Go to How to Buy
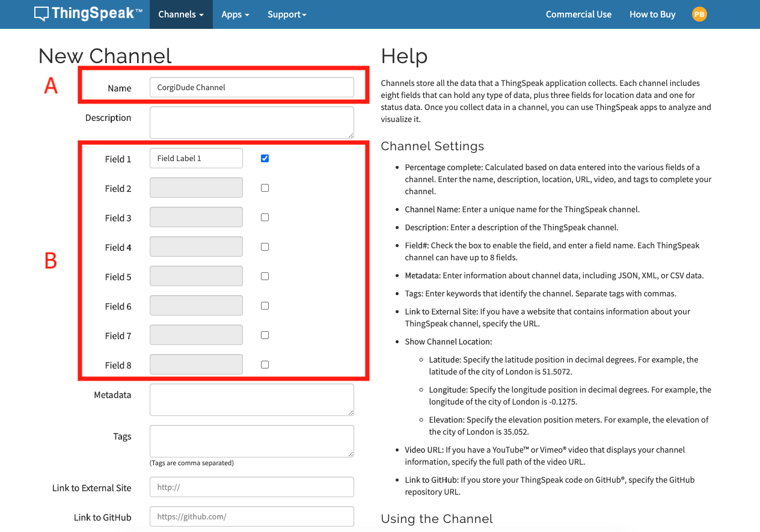 (x=652, y=14)
